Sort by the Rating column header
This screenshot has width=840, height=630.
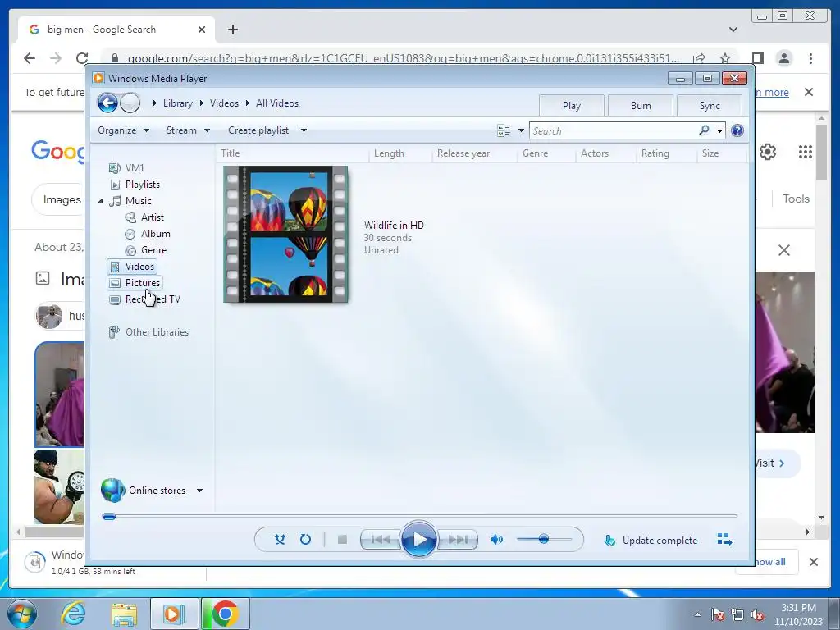[666, 153]
